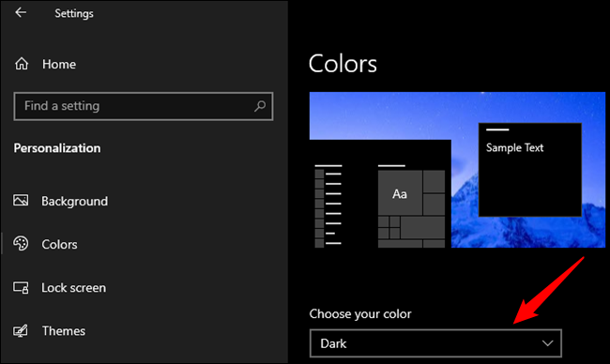Open Home from sidebar

pos(59,64)
